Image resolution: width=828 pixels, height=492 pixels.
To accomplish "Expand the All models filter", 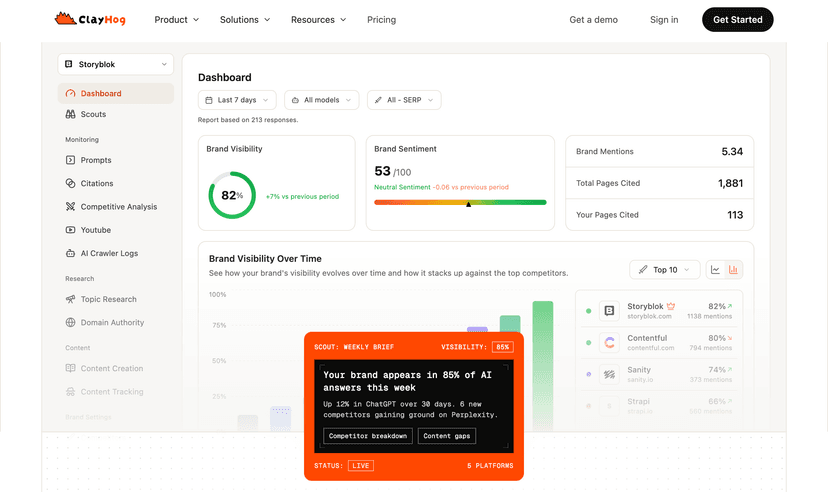I will (321, 100).
